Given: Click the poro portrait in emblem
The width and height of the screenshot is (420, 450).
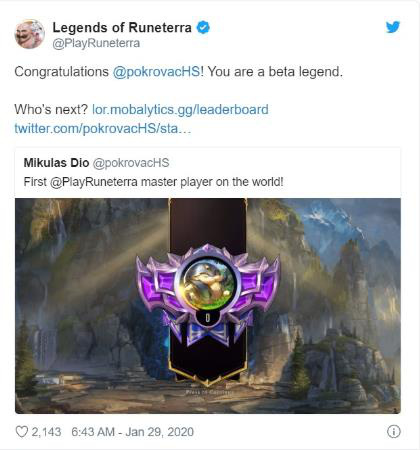Looking at the screenshot, I should pyautogui.click(x=208, y=281).
